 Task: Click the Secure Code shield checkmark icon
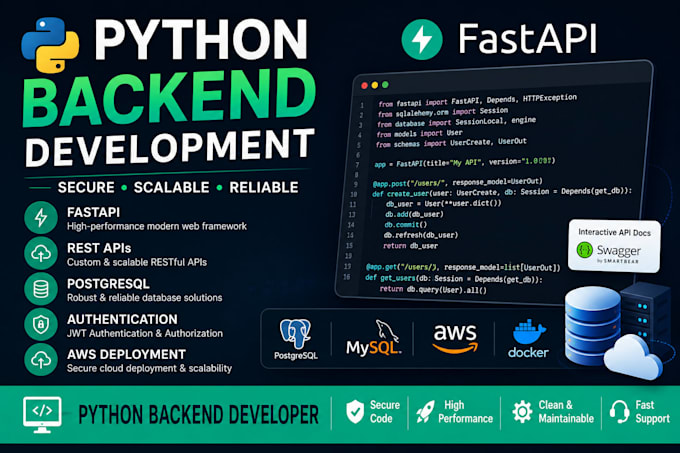pos(355,411)
